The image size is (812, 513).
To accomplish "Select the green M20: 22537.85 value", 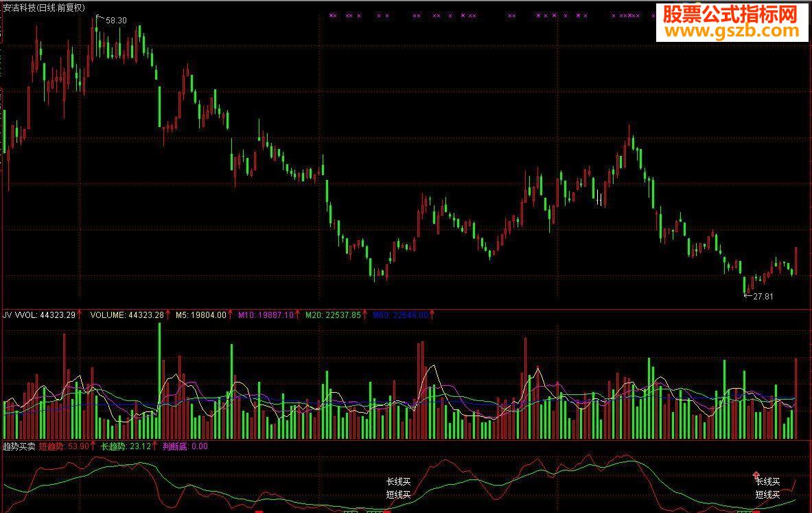I will tap(333, 315).
